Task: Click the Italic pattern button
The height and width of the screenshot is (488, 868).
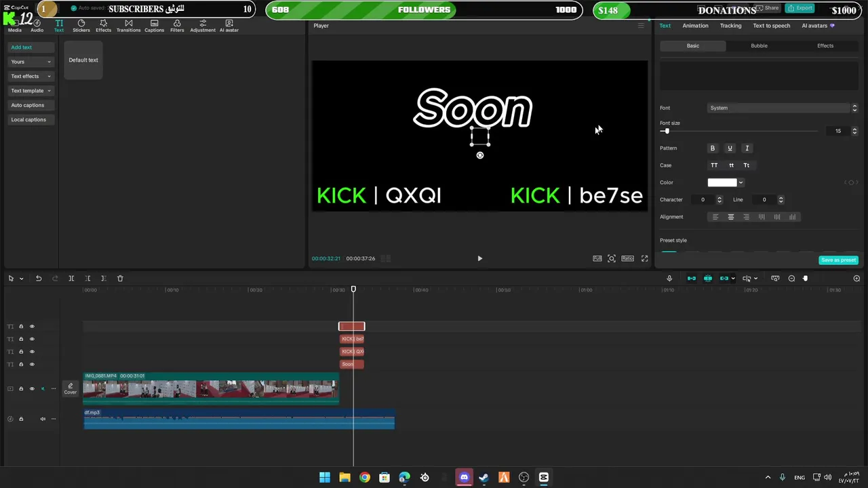Action: point(747,148)
